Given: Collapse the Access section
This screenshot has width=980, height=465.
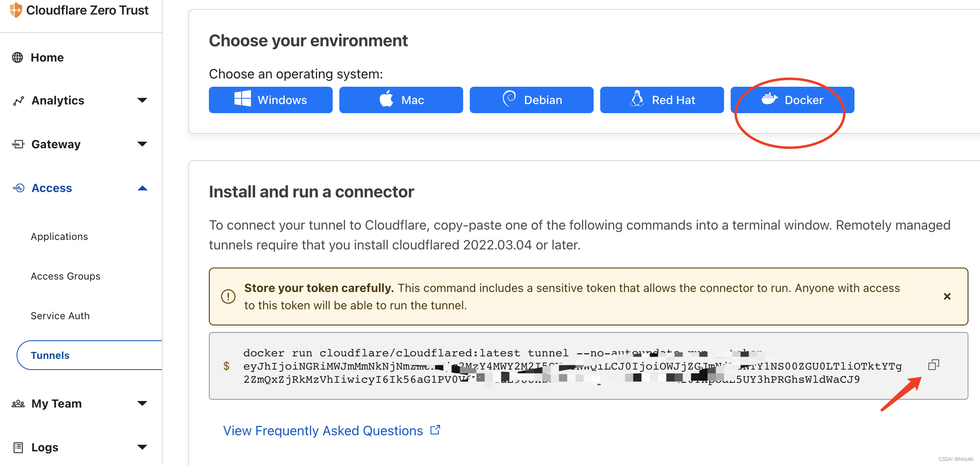Looking at the screenshot, I should click(x=142, y=188).
